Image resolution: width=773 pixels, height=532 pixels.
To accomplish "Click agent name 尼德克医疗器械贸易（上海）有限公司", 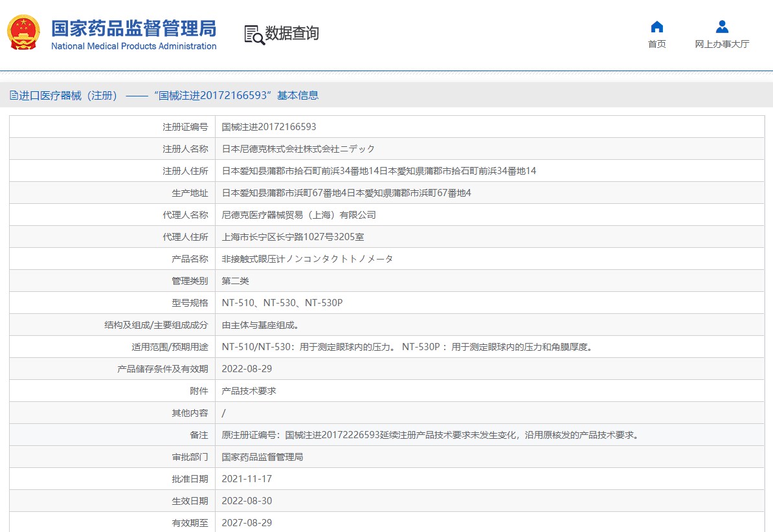I will (x=298, y=215).
